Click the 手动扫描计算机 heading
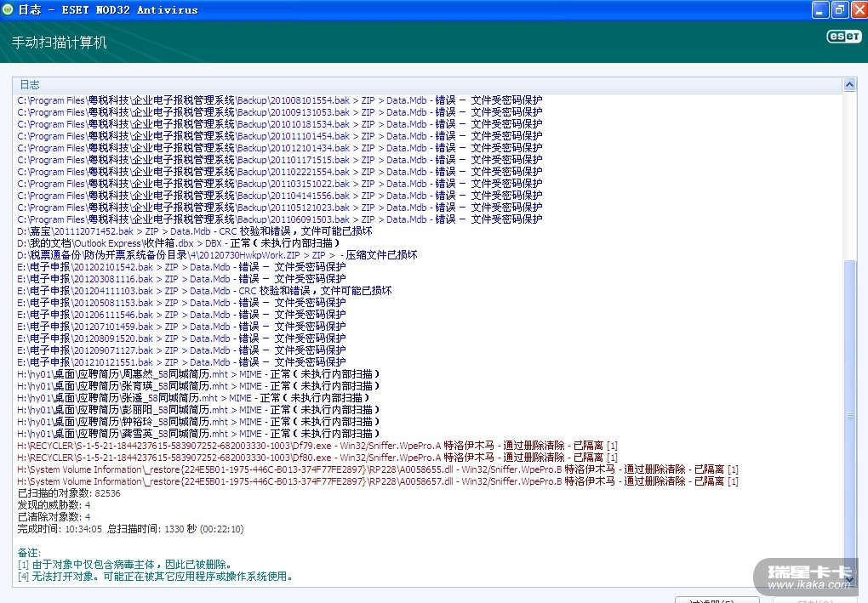Screen dimensions: 868x603 pos(60,43)
